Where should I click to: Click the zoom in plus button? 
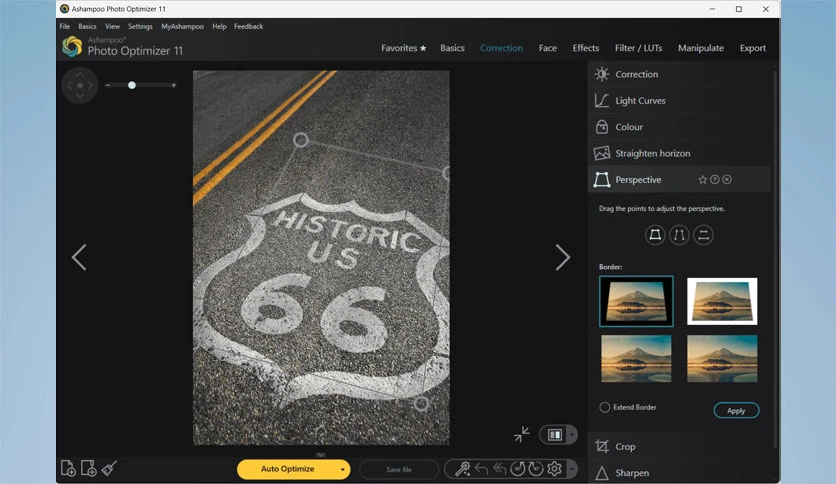click(x=174, y=85)
